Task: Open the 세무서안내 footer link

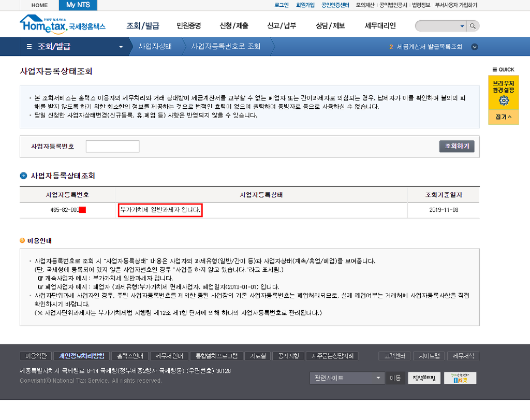Action: [169, 356]
